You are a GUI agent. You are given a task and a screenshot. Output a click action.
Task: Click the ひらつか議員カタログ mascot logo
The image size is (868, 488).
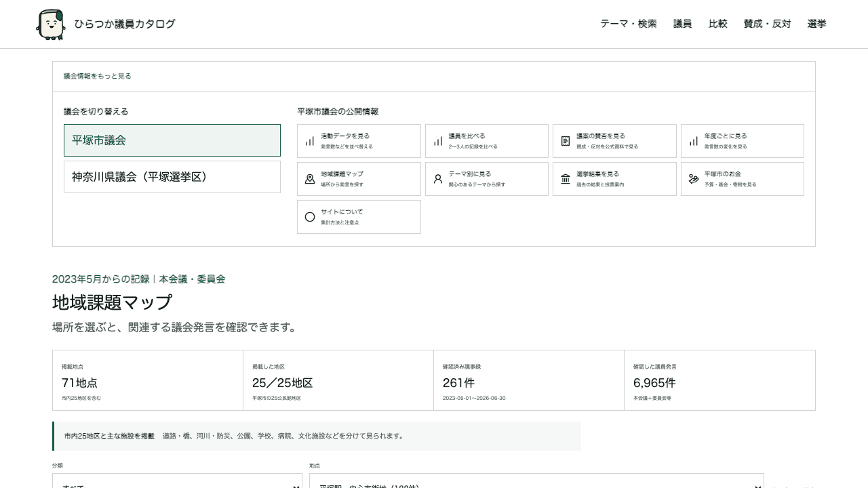[x=51, y=24]
